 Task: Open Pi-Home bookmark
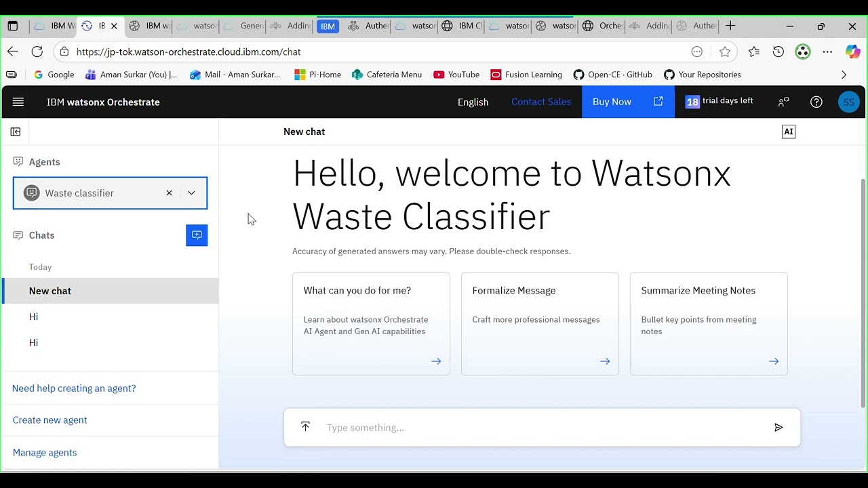318,75
